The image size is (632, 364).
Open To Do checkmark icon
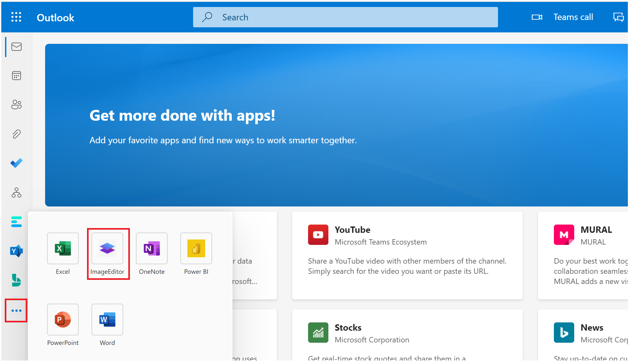click(x=17, y=163)
